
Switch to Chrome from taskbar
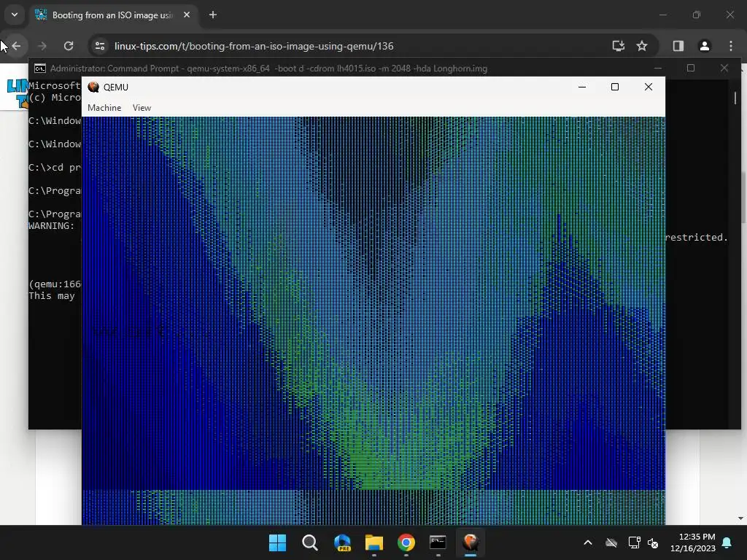point(406,542)
